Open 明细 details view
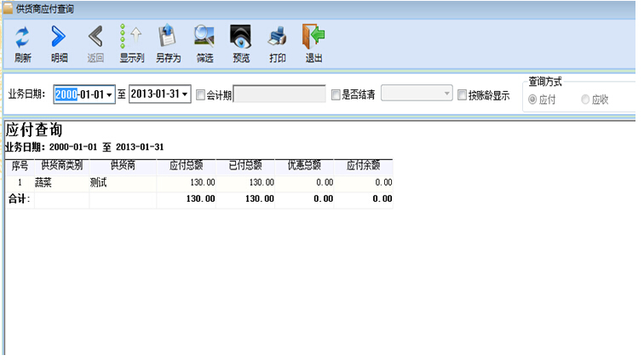This screenshot has height=361, width=644. point(59,37)
